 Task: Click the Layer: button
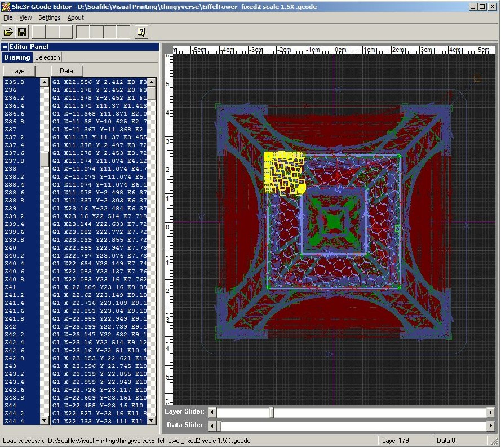[19, 71]
